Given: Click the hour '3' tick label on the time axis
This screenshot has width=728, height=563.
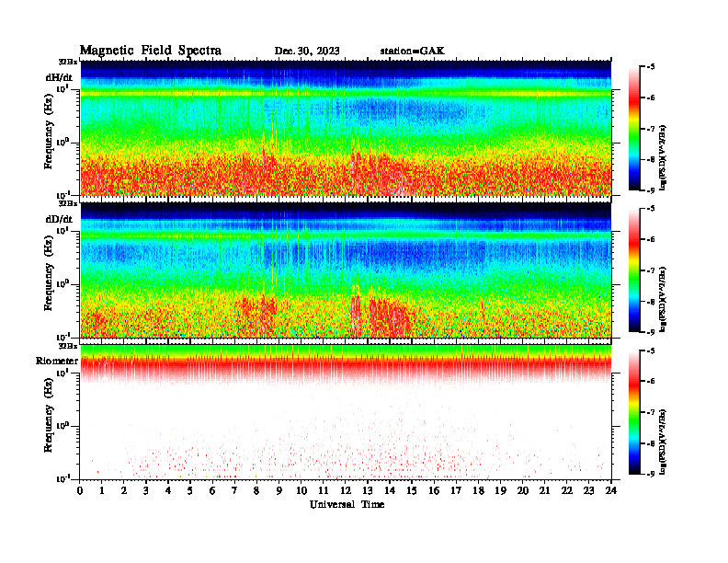Looking at the screenshot, I should point(146,491).
